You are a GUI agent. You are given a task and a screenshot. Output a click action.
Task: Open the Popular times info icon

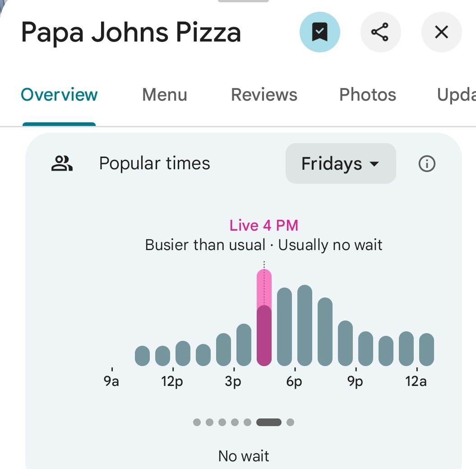[x=427, y=164]
